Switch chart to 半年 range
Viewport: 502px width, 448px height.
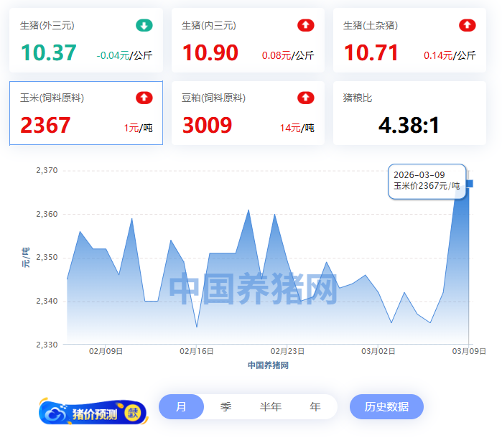(x=271, y=406)
